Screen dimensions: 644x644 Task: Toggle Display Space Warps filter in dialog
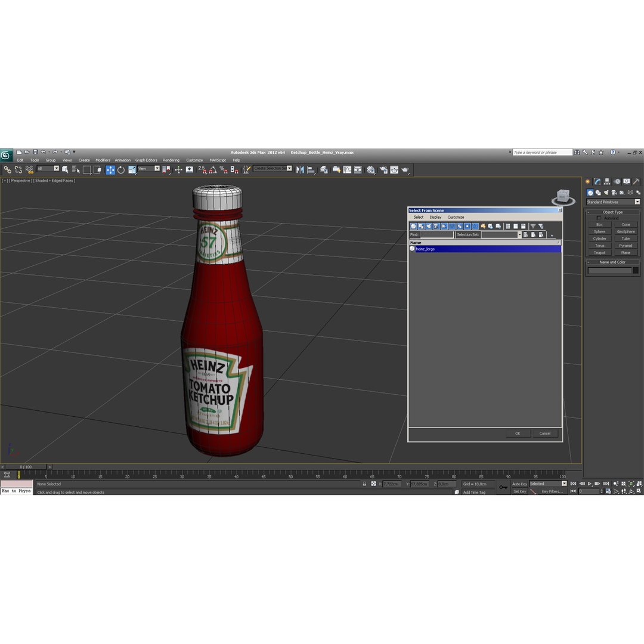tap(452, 227)
